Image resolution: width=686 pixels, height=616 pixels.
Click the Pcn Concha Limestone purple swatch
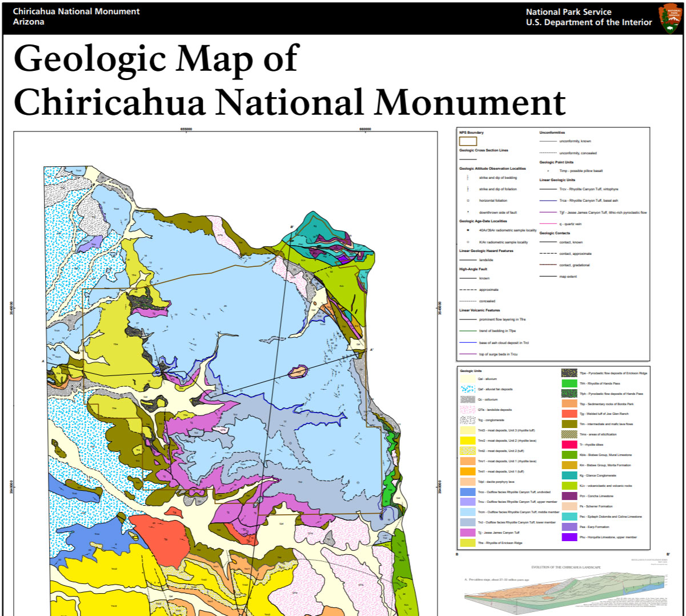click(x=569, y=496)
